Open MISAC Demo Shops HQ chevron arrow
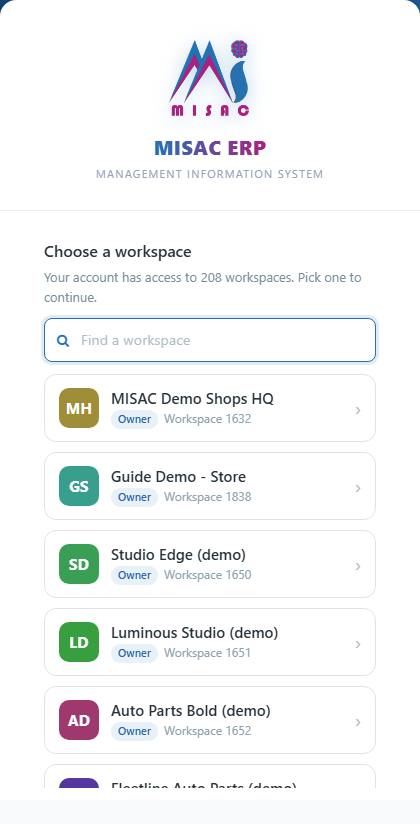This screenshot has width=420, height=824. coord(358,410)
